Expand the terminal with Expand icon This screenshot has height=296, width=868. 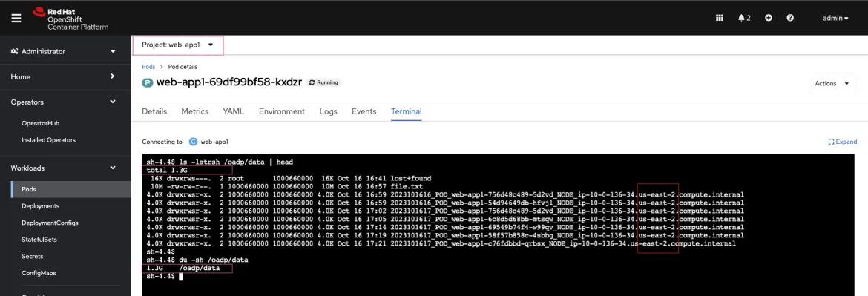pyautogui.click(x=843, y=142)
